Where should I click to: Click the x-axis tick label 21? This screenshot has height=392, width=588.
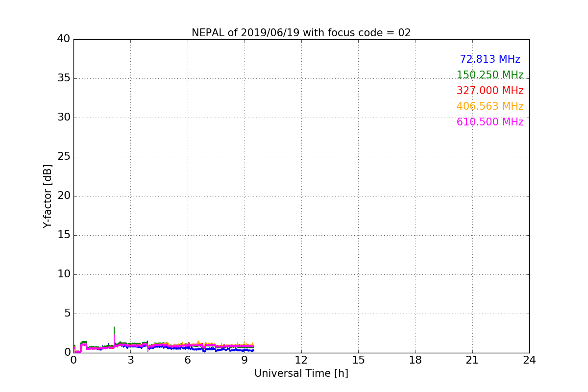pyautogui.click(x=472, y=360)
